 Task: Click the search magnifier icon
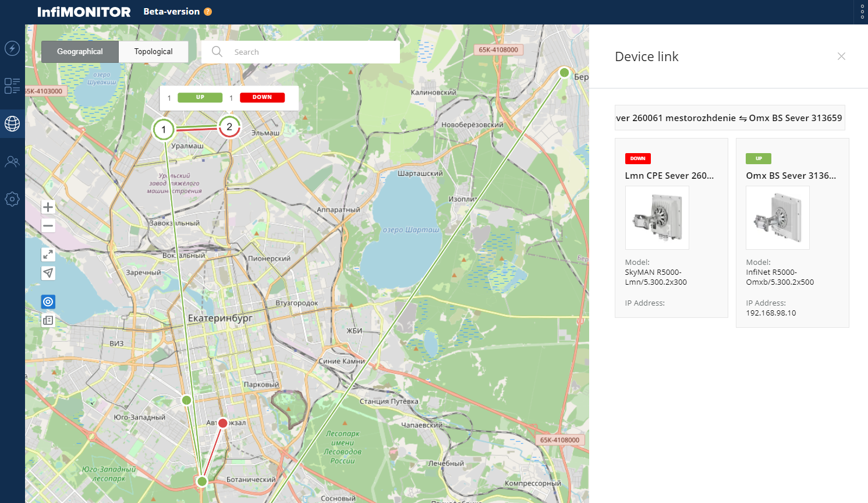217,52
